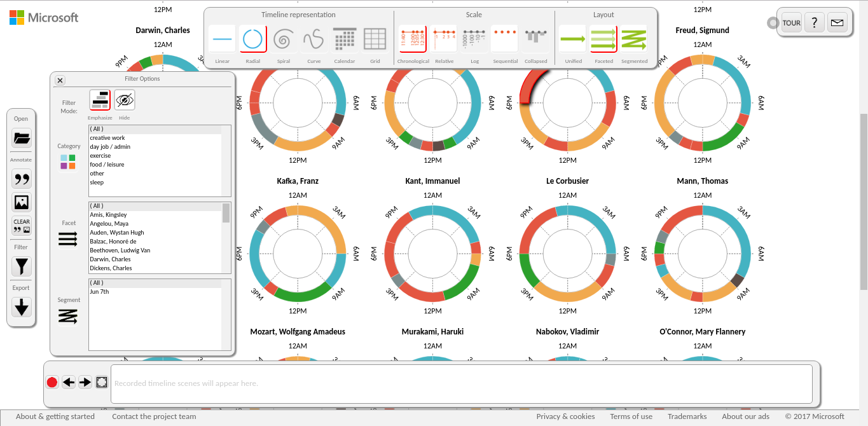The height and width of the screenshot is (426, 868).
Task: Select 'food / leisure' category
Action: pyautogui.click(x=155, y=165)
